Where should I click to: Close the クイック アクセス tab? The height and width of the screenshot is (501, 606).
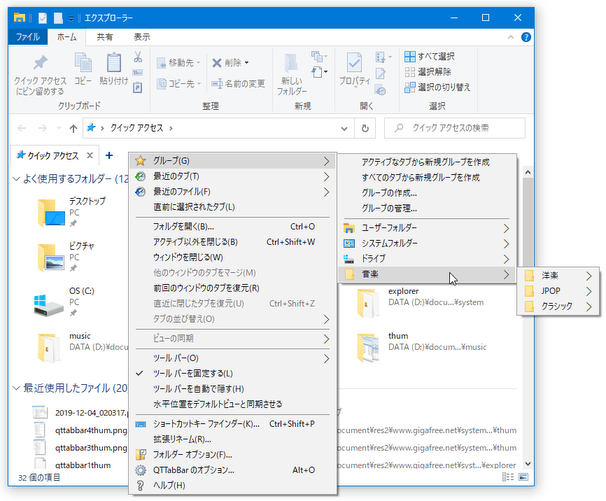click(90, 155)
